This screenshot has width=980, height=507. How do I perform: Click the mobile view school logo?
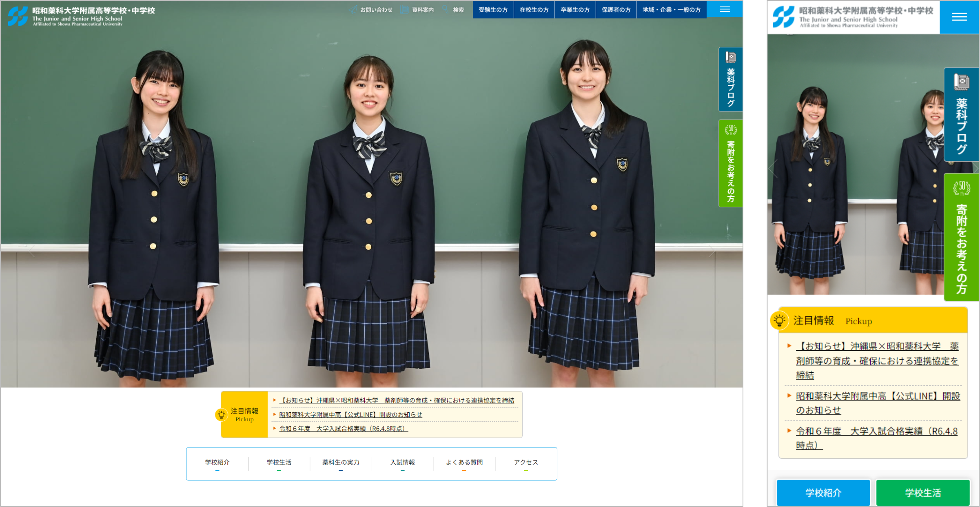point(853,17)
